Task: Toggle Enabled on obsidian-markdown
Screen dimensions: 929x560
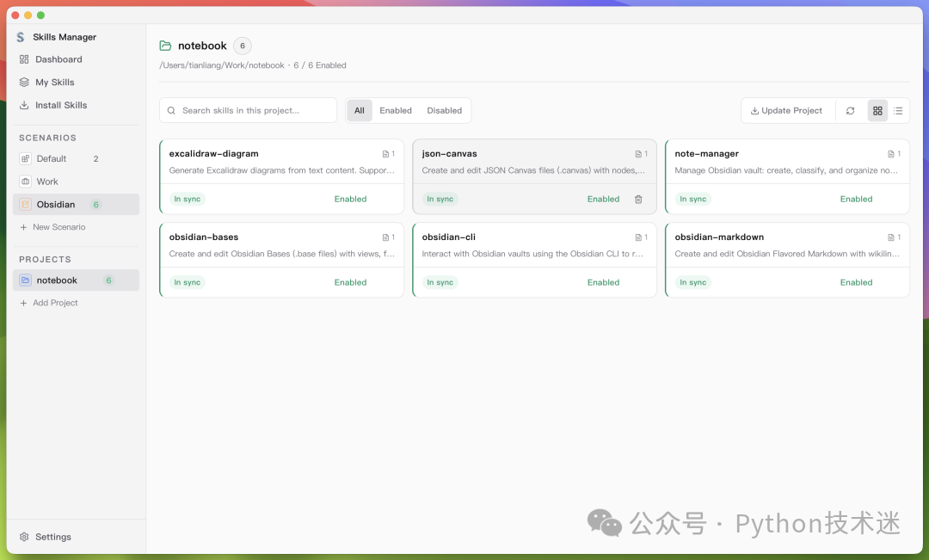Action: pos(856,283)
